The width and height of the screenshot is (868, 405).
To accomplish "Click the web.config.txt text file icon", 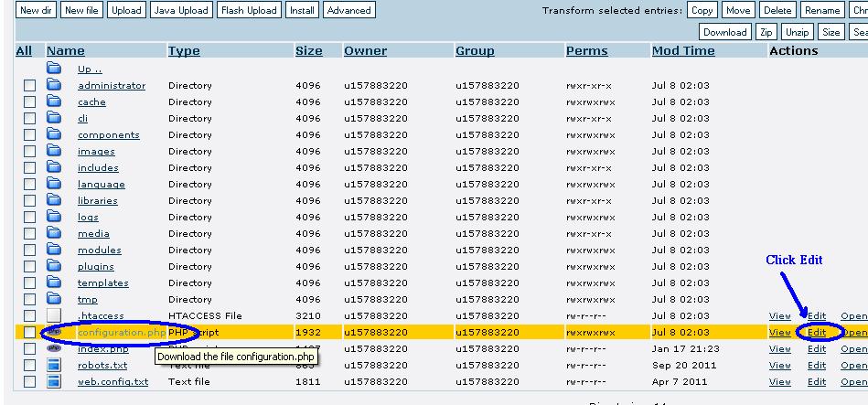I will click(x=54, y=381).
